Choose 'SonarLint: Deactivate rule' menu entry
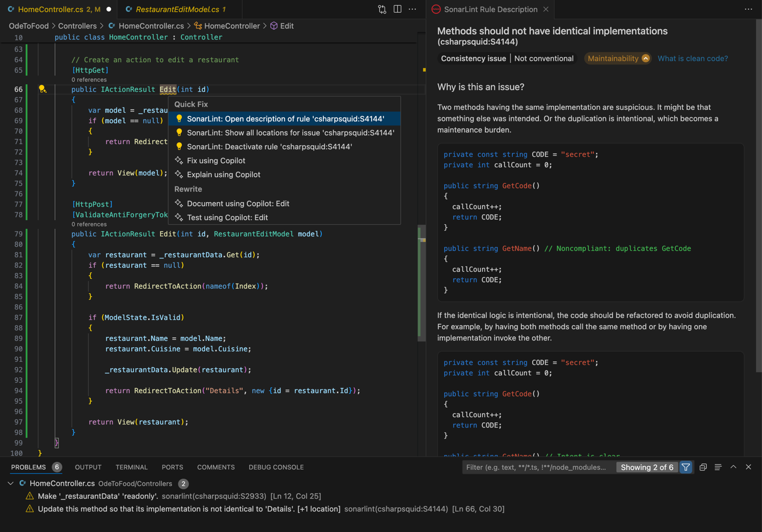The width and height of the screenshot is (762, 532). [x=269, y=147]
